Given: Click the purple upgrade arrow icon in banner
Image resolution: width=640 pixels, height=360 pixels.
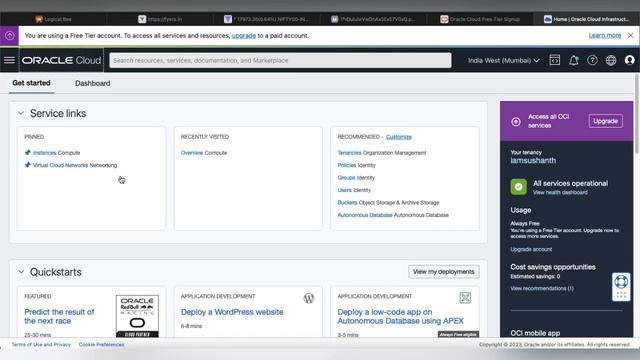Looking at the screenshot, I should pos(9,36).
